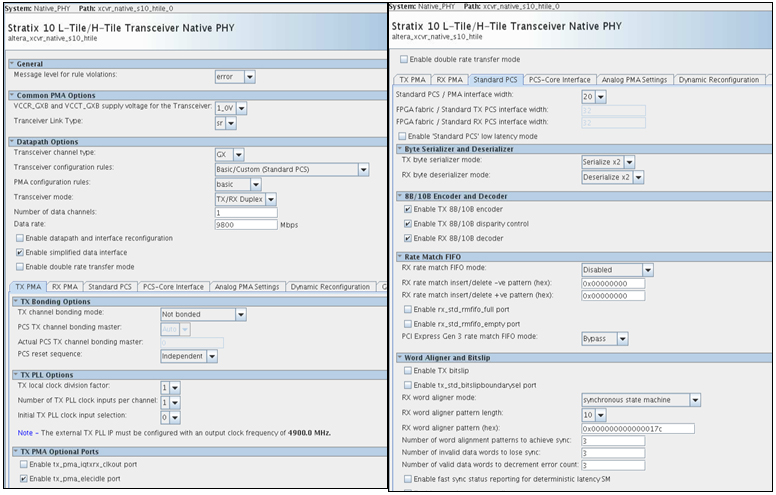
Task: Select Analog PMA Settings tab in left window
Action: (x=247, y=287)
